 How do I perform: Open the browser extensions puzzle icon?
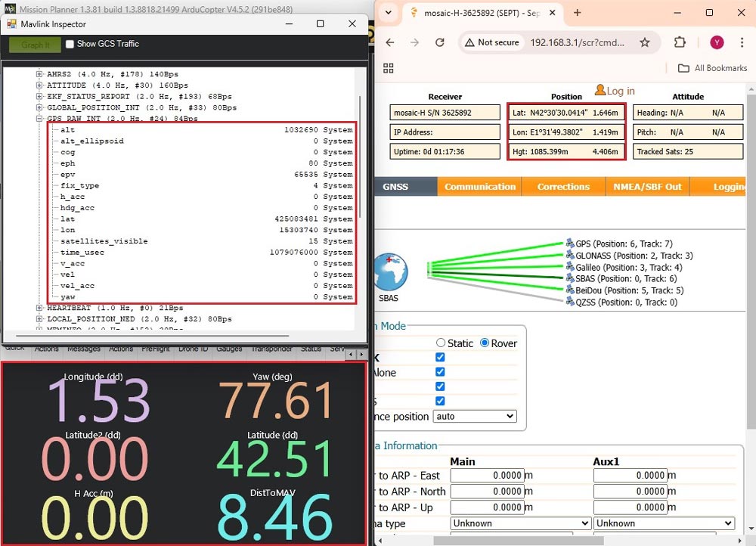pyautogui.click(x=680, y=43)
